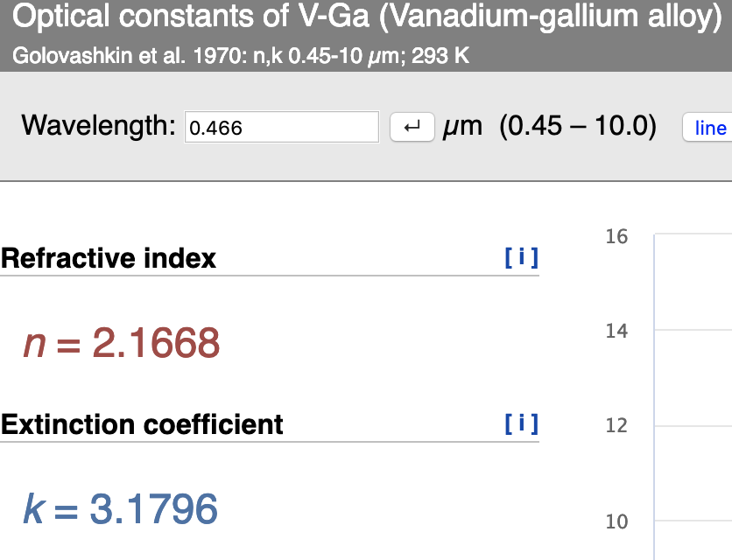This screenshot has width=732, height=560.
Task: Click the chart y-axis label 14
Action: (616, 332)
